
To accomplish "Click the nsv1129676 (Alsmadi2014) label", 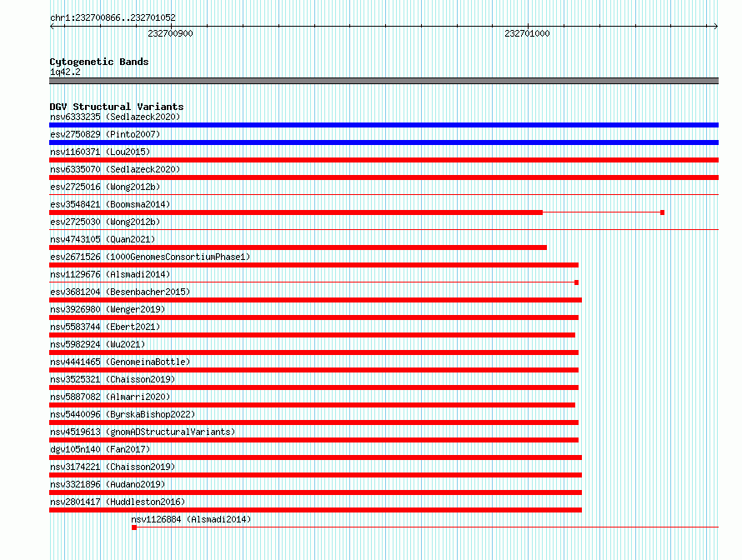I will click(110, 274).
